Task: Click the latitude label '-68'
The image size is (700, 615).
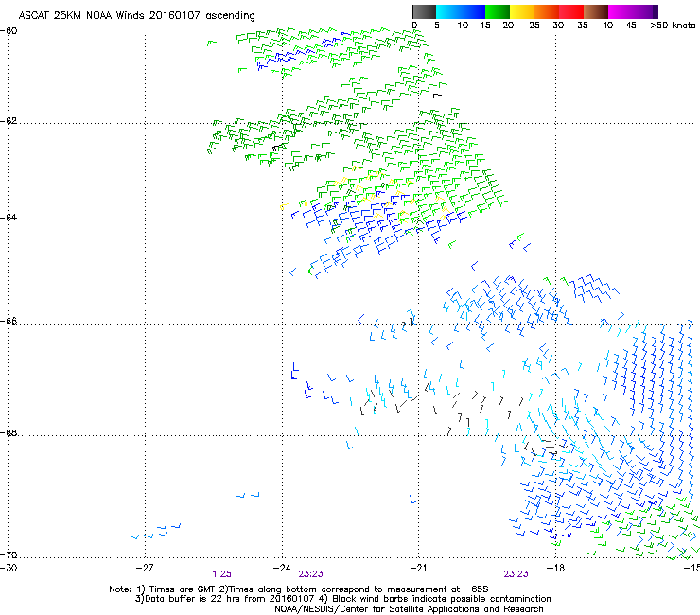Action: (9, 433)
